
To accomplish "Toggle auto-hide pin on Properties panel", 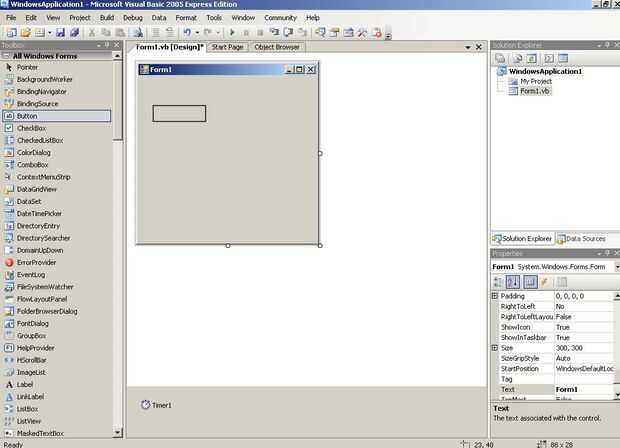I will coord(607,253).
